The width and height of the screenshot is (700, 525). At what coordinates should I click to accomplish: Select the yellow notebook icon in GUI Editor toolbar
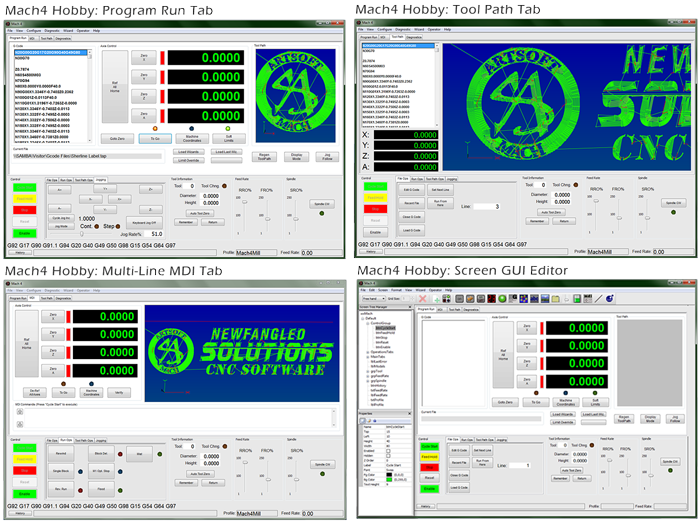[x=555, y=299]
